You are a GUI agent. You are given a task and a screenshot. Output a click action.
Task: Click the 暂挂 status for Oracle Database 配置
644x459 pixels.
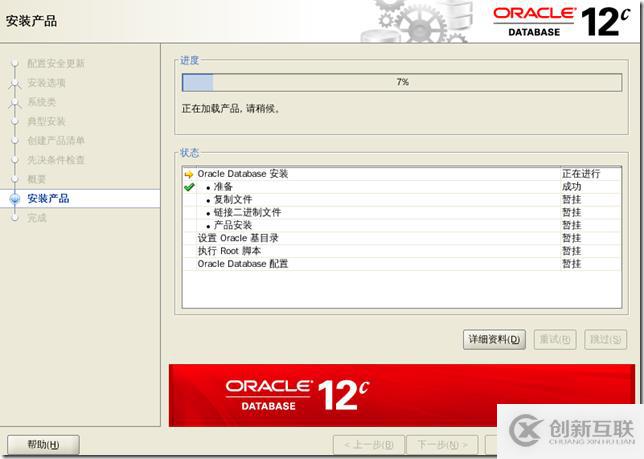point(571,264)
